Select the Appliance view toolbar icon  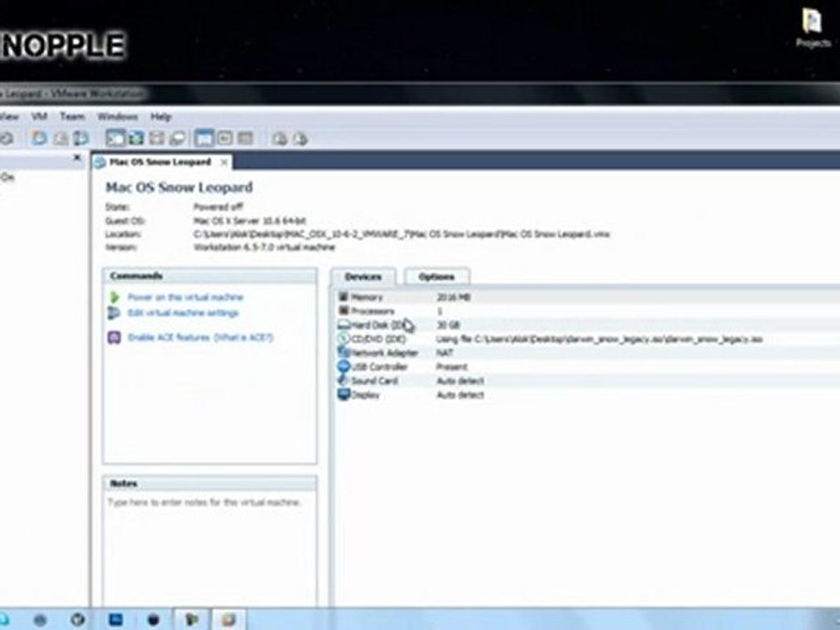coord(225,139)
